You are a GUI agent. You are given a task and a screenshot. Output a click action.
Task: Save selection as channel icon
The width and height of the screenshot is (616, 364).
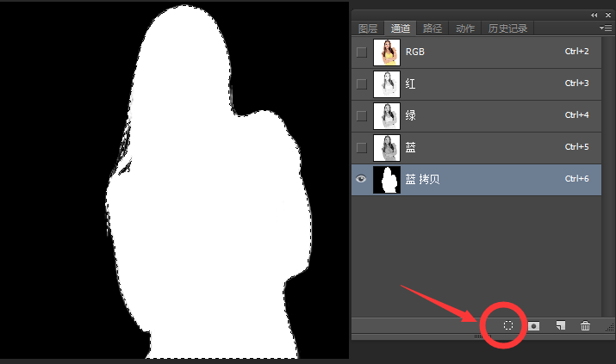pos(533,325)
